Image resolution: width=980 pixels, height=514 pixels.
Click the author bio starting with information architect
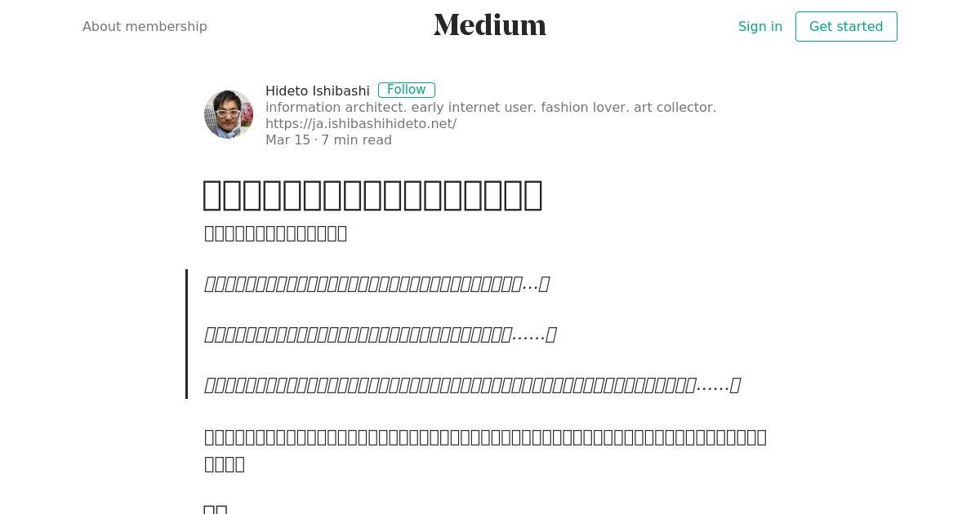(491, 107)
